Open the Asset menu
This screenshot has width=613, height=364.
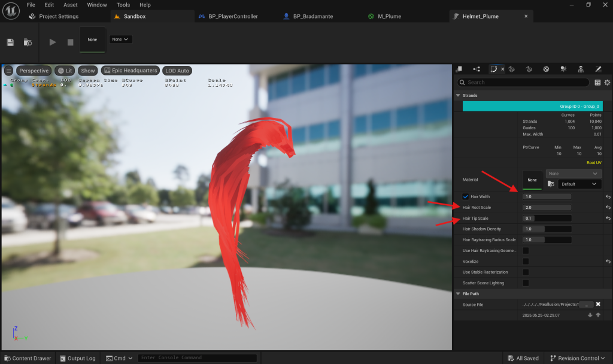[71, 5]
